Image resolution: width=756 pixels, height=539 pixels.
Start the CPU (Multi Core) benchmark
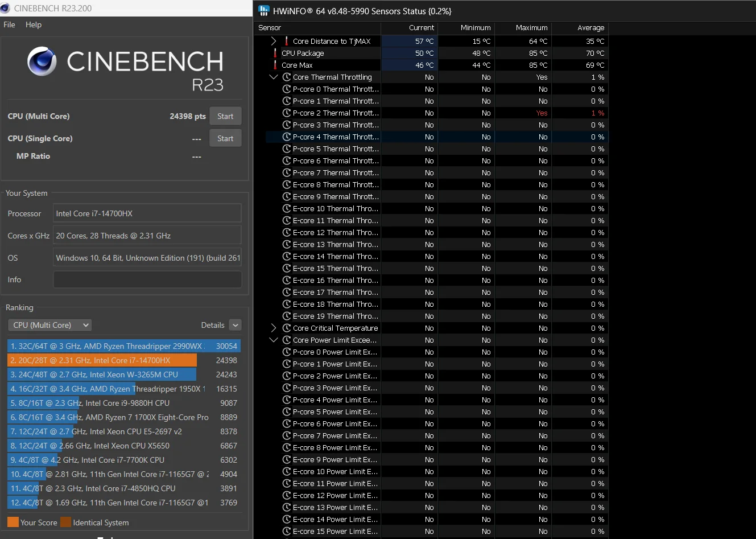click(225, 116)
